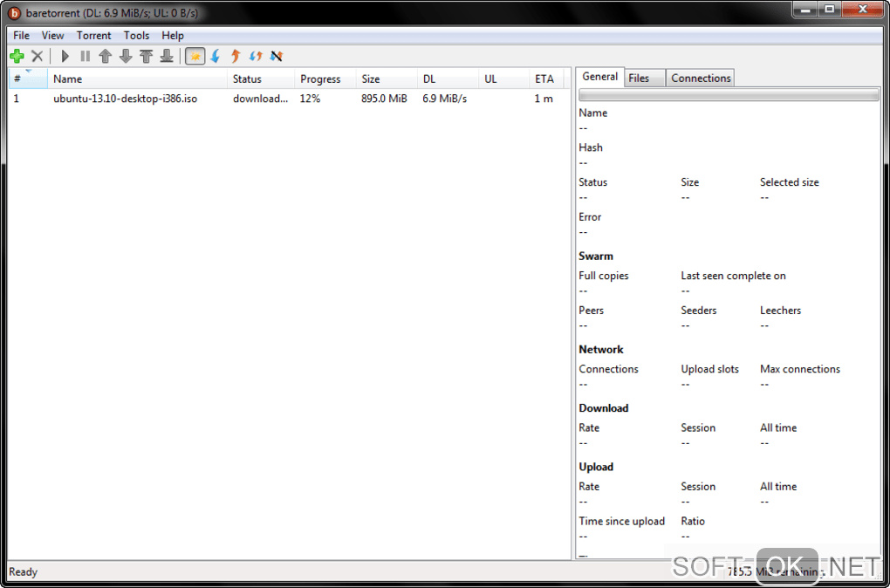Add a torrent with the green plus icon
The width and height of the screenshot is (890, 588).
[17, 56]
